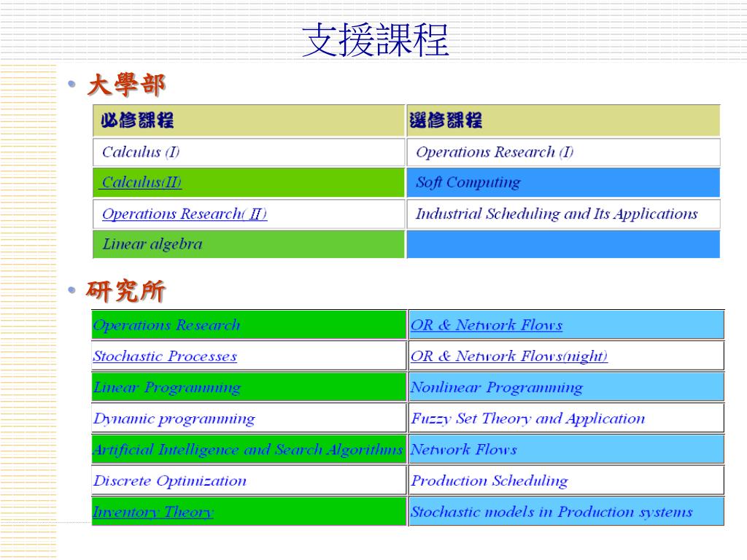Click Industrial Scheduling and Its Applications

pyautogui.click(x=563, y=214)
